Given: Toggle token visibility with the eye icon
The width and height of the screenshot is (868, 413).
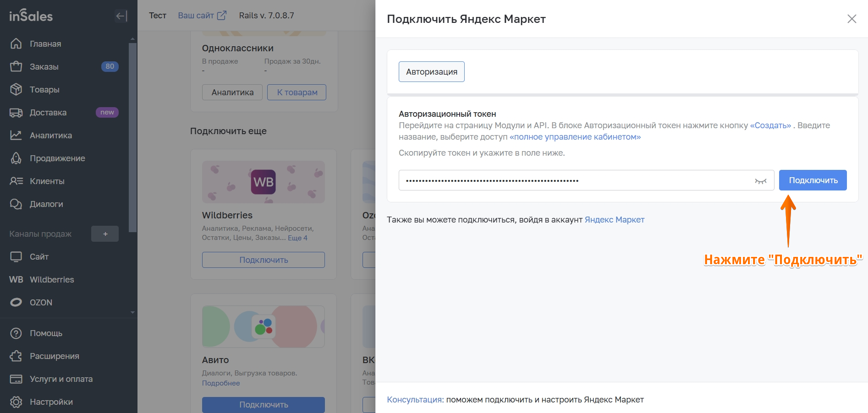Looking at the screenshot, I should click(x=760, y=181).
